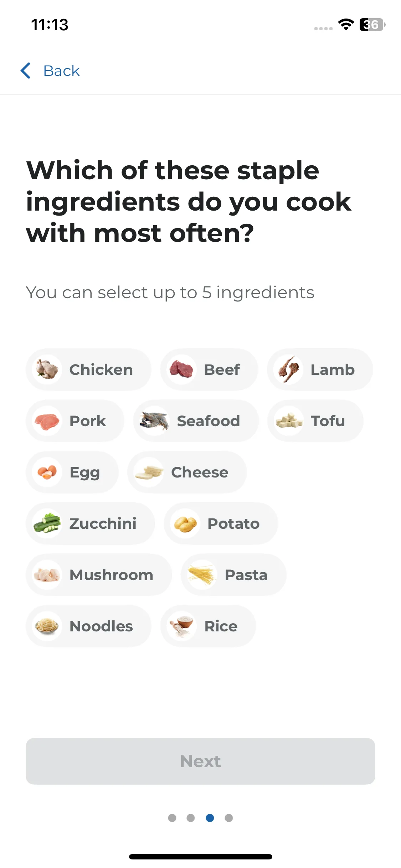This screenshot has height=868, width=401.
Task: Choose Cheese as a staple ingredient
Action: pyautogui.click(x=187, y=472)
